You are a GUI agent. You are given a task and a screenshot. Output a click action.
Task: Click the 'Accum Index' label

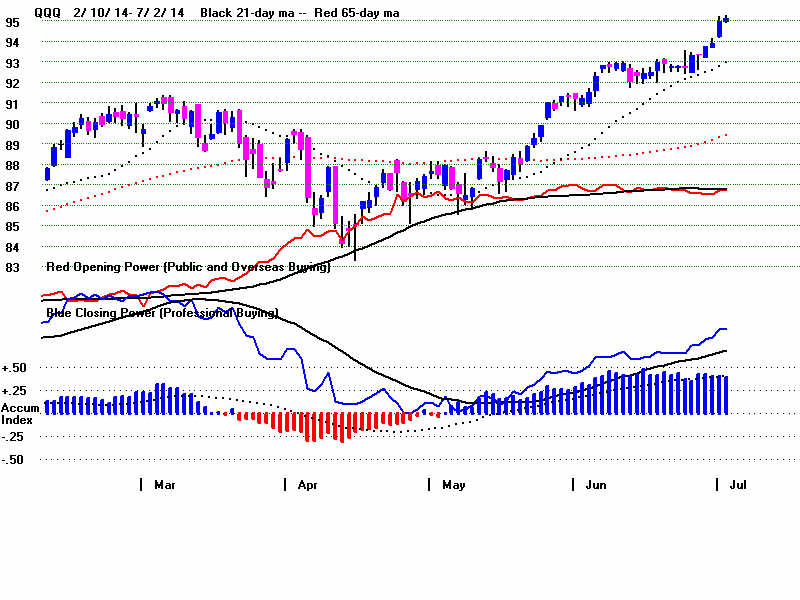click(x=20, y=414)
